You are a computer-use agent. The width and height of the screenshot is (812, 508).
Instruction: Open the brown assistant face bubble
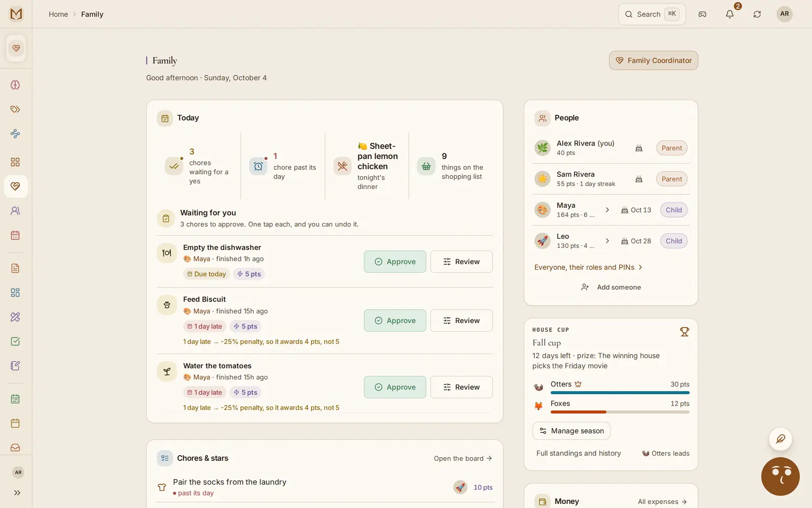tap(781, 477)
